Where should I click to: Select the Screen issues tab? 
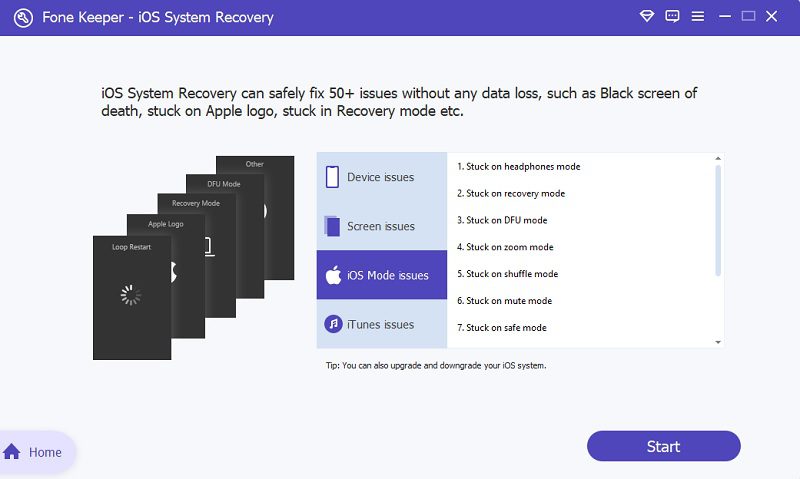pos(382,225)
